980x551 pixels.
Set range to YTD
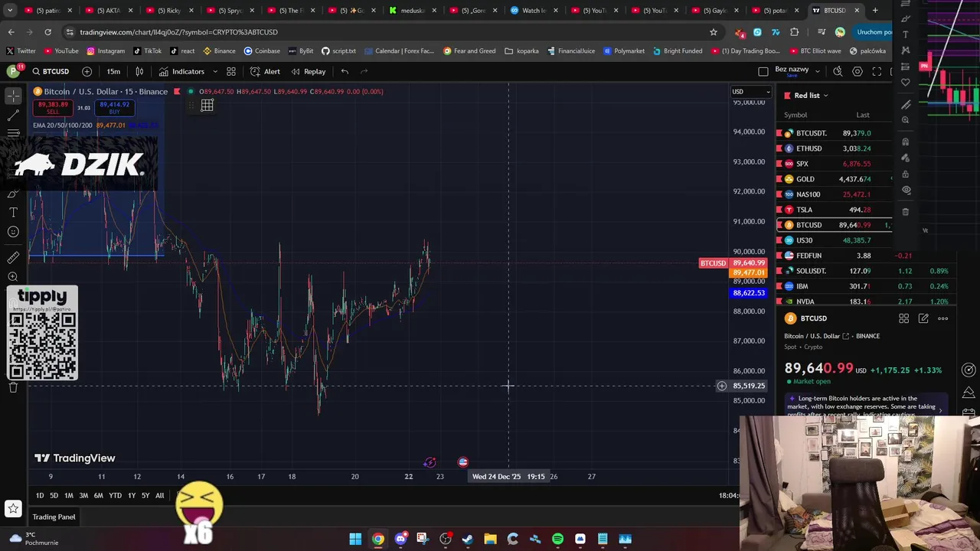click(x=115, y=496)
